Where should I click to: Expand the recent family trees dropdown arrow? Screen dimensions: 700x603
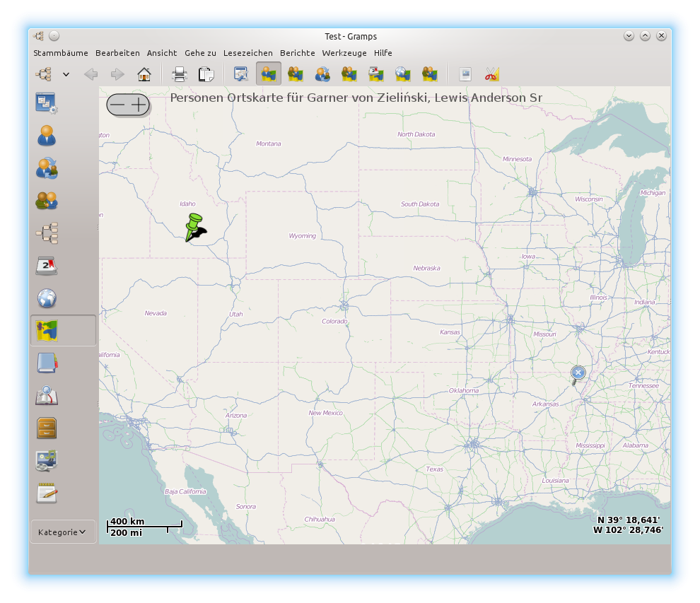pyautogui.click(x=66, y=74)
